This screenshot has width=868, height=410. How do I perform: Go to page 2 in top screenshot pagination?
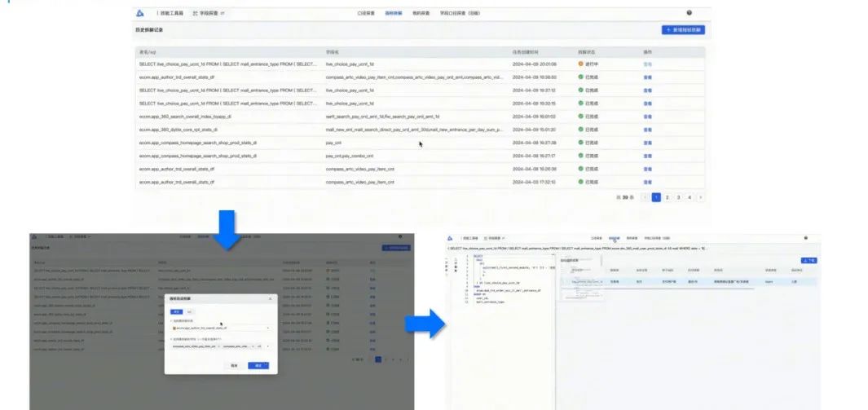667,197
